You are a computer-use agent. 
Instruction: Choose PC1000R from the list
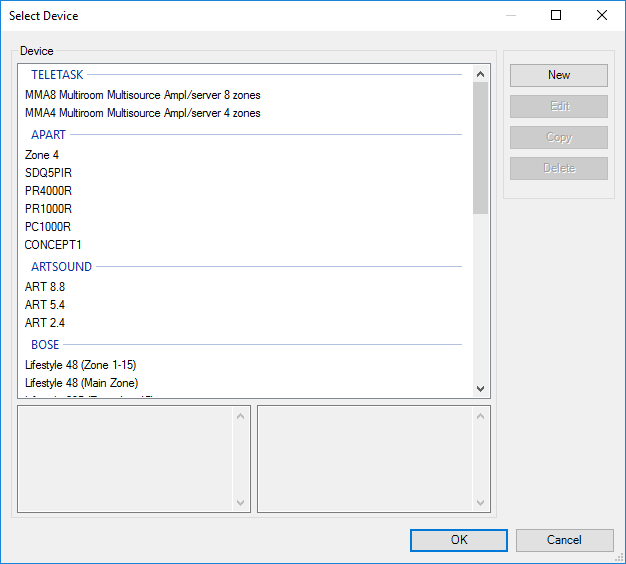(48, 227)
